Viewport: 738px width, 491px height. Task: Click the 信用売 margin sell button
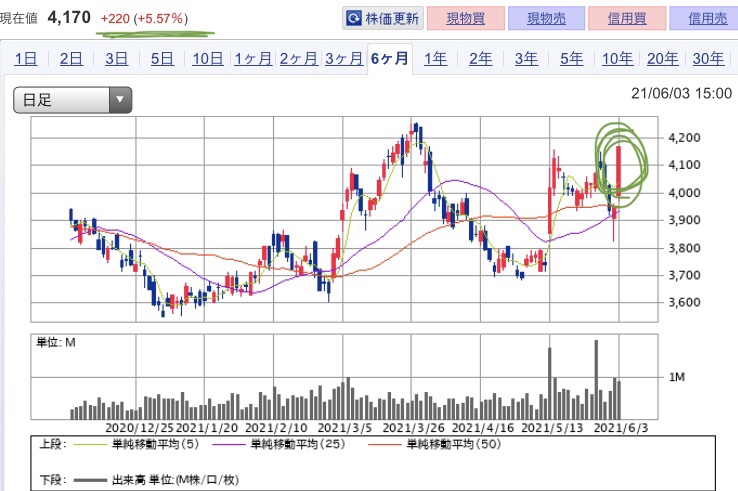coord(705,18)
